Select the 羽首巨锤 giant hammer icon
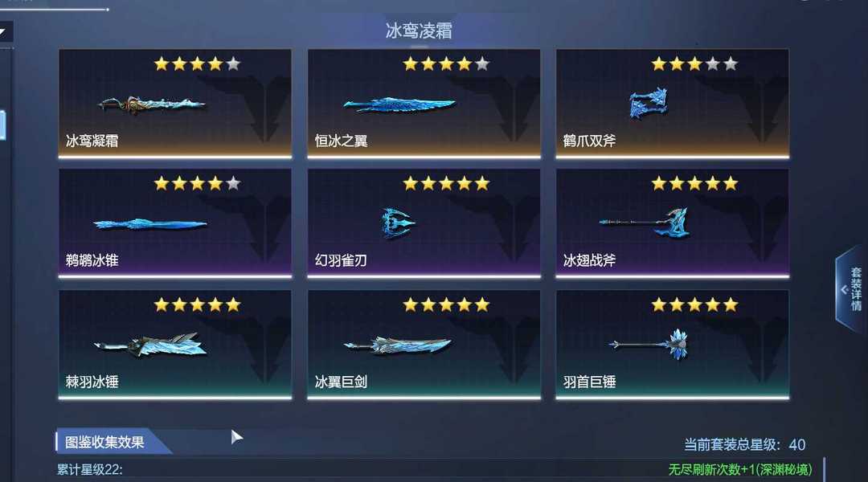Screen dimensions: 868x482 coord(649,344)
